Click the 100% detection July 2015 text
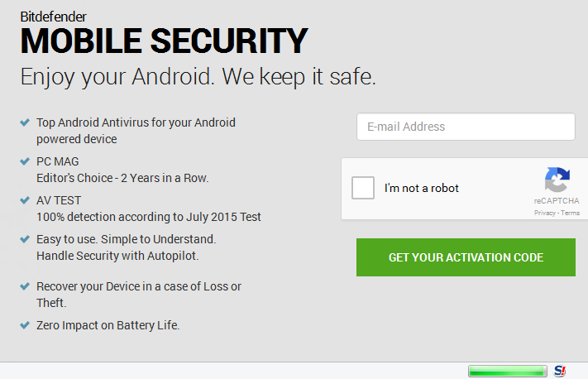The height and width of the screenshot is (379, 588). click(149, 217)
